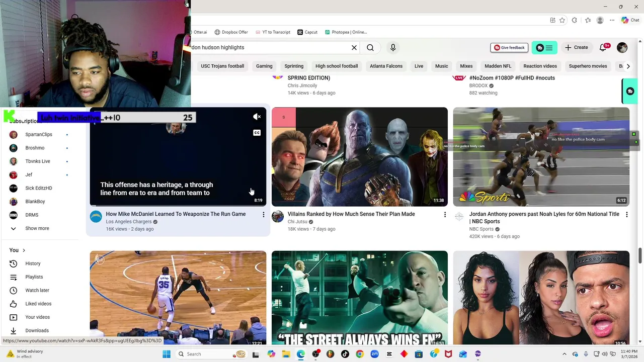
Task: Open Google Chrome from taskbar
Action: tap(360, 354)
